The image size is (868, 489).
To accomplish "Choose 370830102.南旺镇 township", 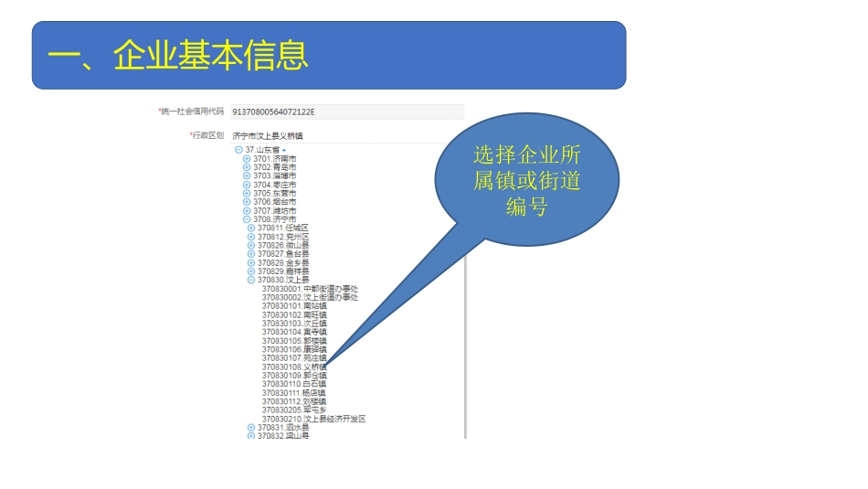I will click(x=294, y=315).
